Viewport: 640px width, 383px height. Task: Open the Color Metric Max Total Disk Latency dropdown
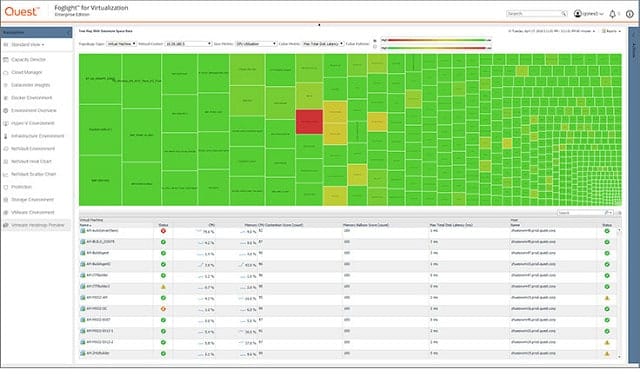pos(323,44)
